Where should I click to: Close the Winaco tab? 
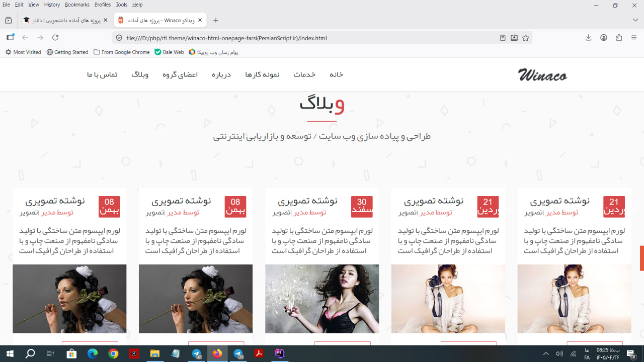click(x=200, y=20)
